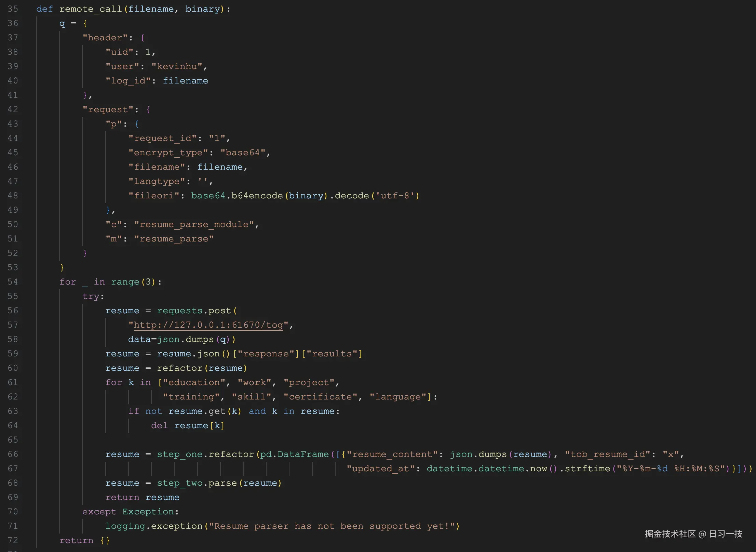Select the variable q on line 36

pos(63,23)
